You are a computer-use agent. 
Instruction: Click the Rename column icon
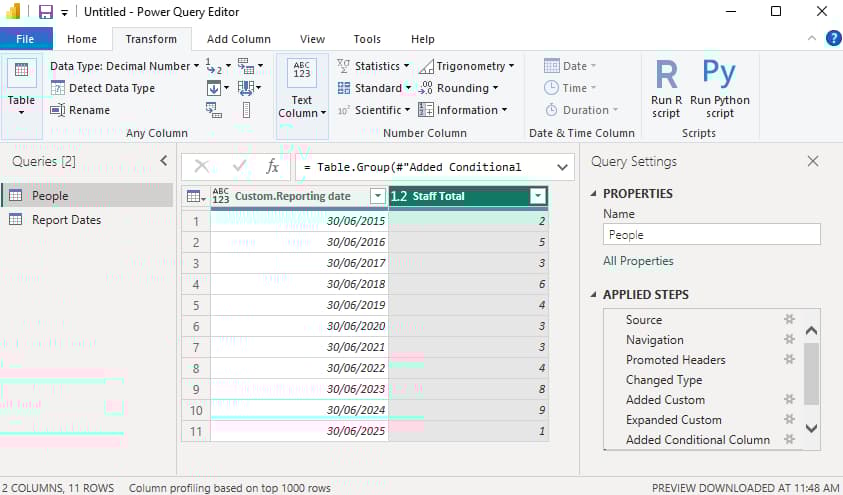(58, 110)
